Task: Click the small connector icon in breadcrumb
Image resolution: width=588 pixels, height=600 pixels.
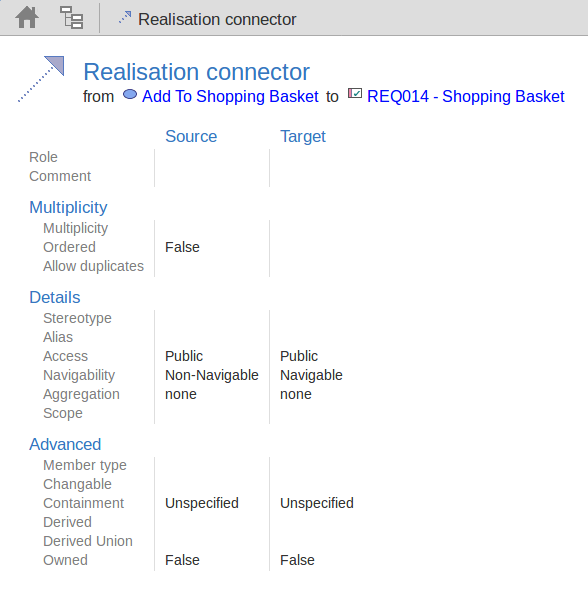Action: pyautogui.click(x=125, y=18)
